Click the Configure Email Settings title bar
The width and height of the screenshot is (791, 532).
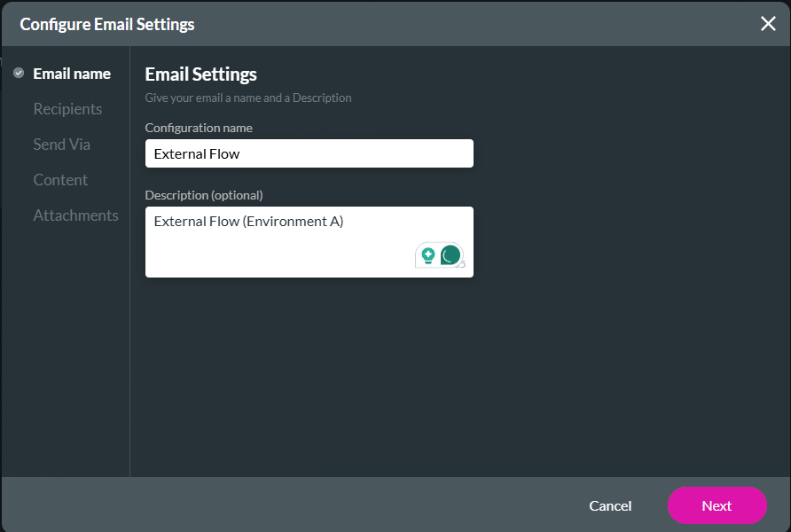[x=106, y=24]
